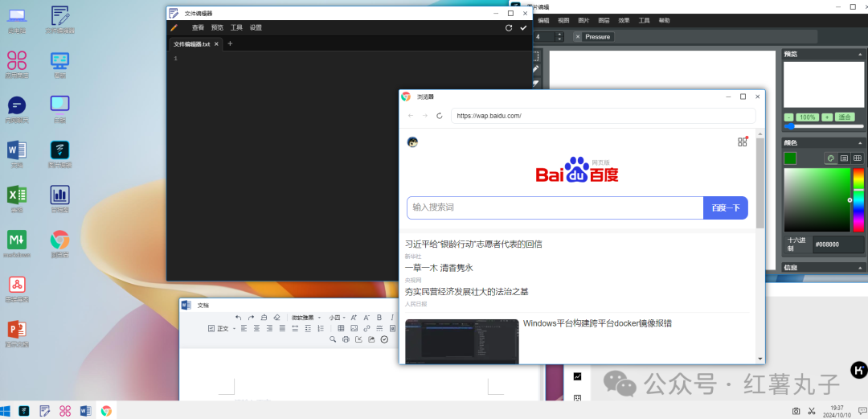Image resolution: width=868 pixels, height=419 pixels.
Task: Click brush size stepper arrows
Action: [559, 36]
